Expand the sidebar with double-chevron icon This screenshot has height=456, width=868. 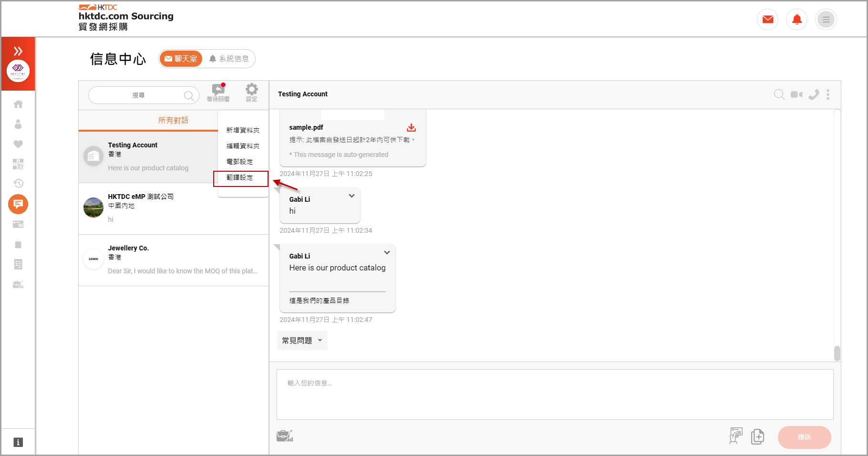[18, 51]
